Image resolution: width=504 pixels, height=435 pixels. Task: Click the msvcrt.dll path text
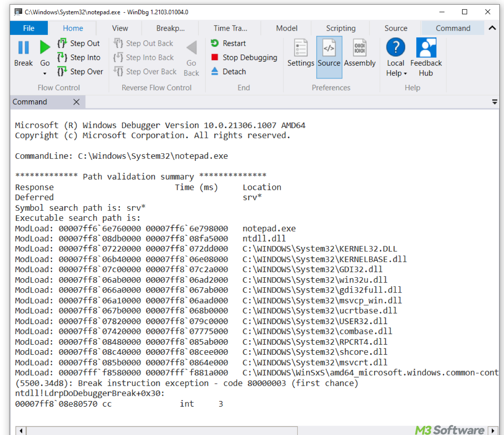pos(315,362)
